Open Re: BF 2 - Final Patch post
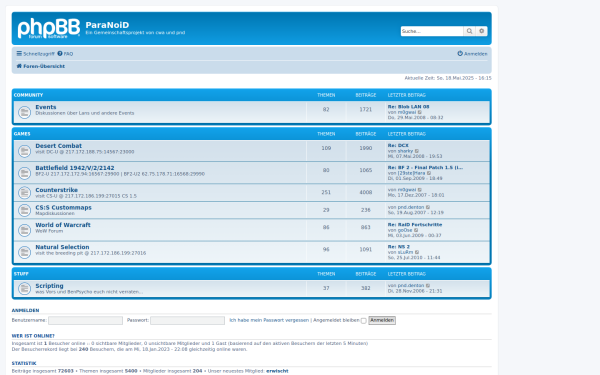 [425, 168]
